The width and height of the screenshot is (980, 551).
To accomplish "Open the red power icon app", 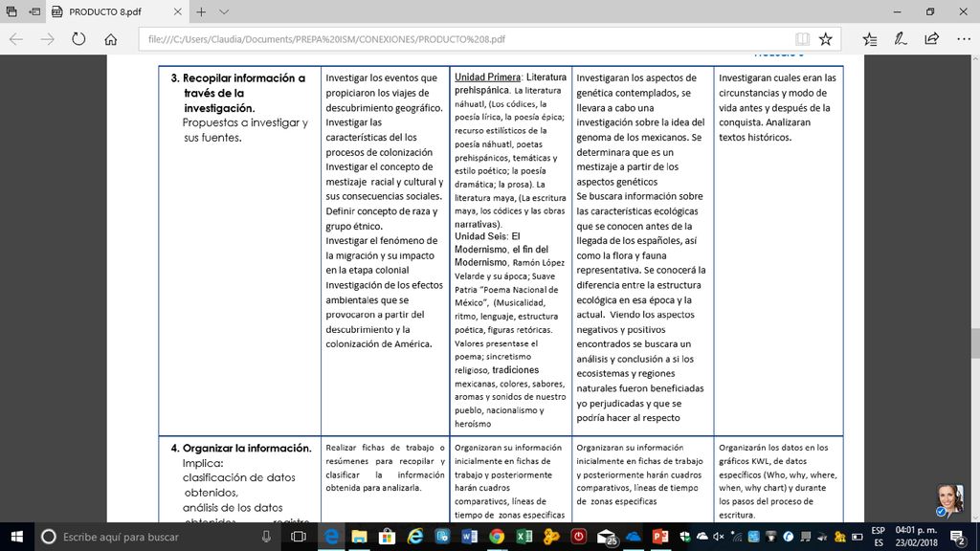I will pyautogui.click(x=579, y=537).
